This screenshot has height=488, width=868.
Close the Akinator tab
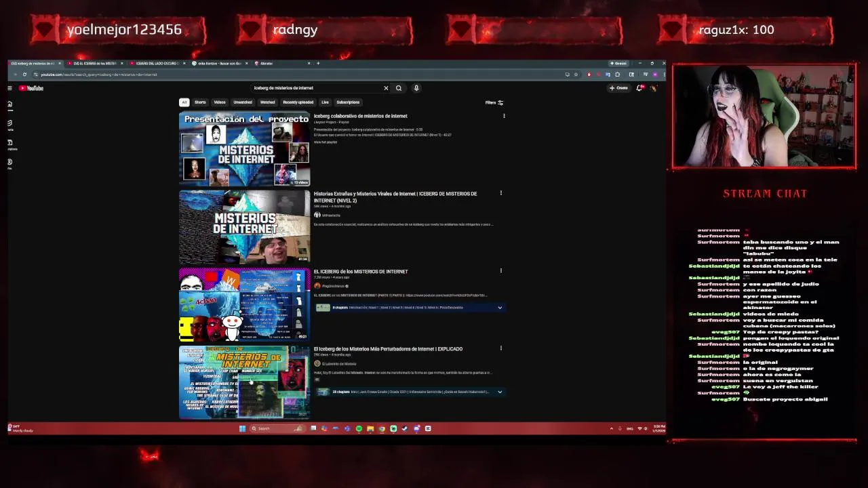(309, 64)
